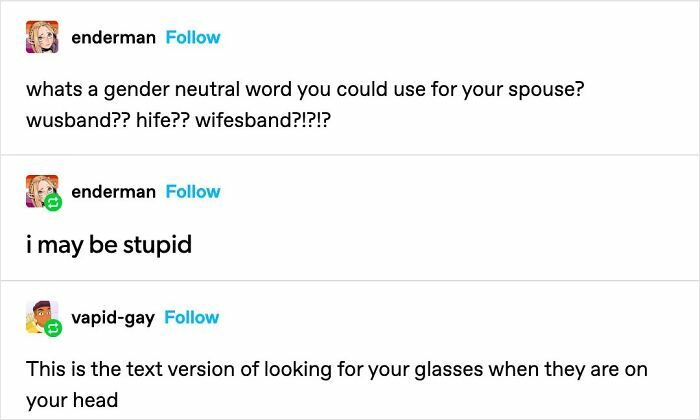Click enderman's avatar above 'i may be stupid'
The image size is (700, 420).
(x=42, y=191)
